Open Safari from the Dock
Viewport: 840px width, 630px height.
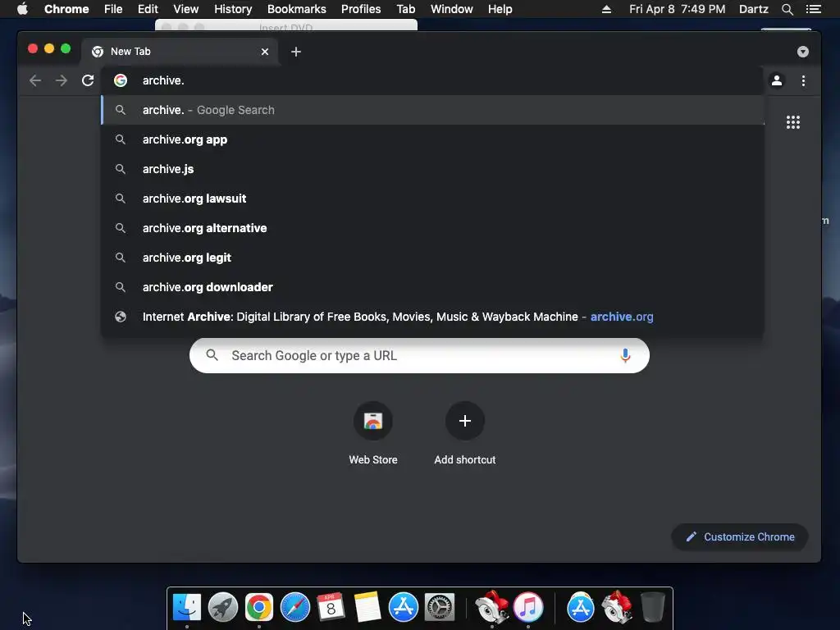(x=295, y=607)
